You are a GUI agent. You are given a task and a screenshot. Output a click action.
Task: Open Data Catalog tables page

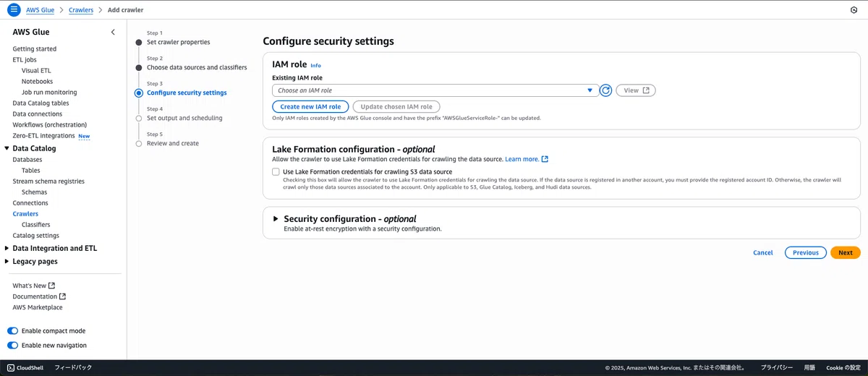[x=41, y=103]
